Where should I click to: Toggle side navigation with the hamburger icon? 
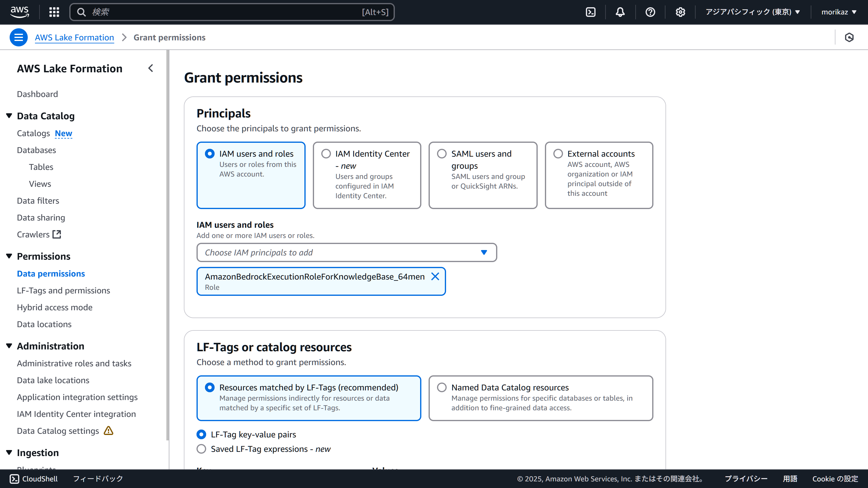click(x=18, y=37)
